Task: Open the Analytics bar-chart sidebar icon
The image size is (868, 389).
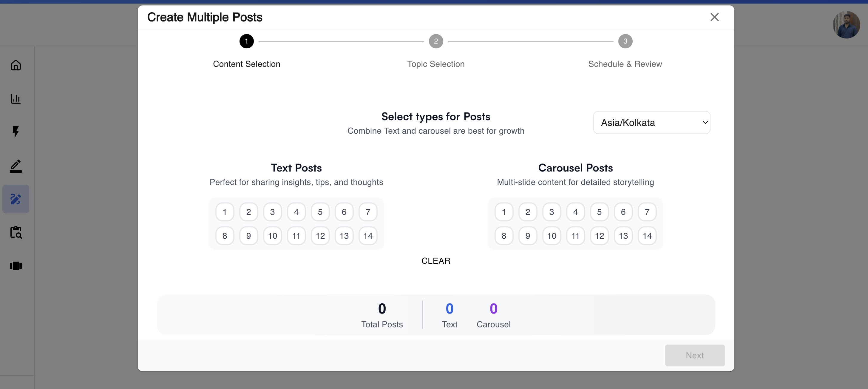Action: tap(16, 98)
